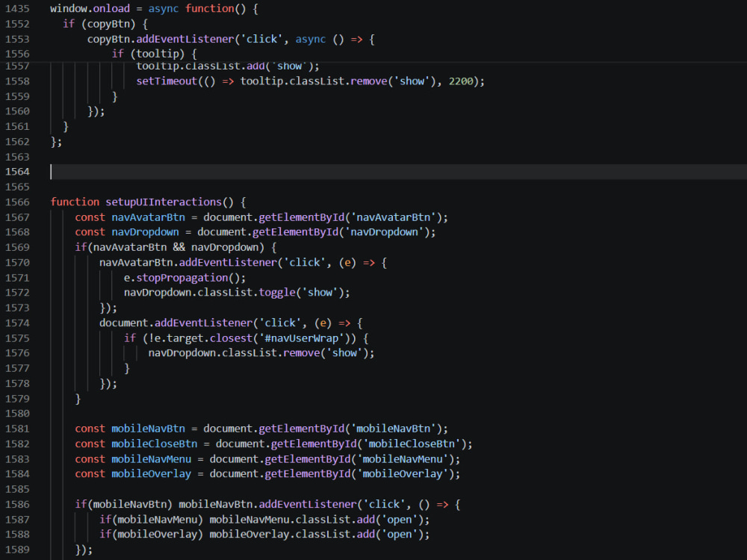Click 'const mobileNavBtn' declaration line

click(261, 429)
